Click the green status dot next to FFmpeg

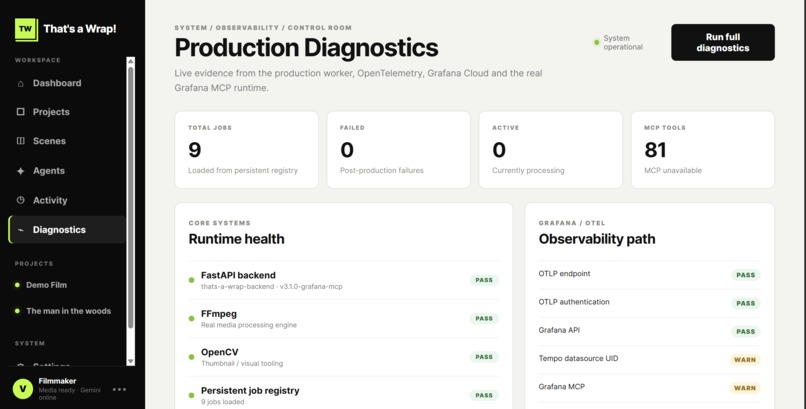191,319
